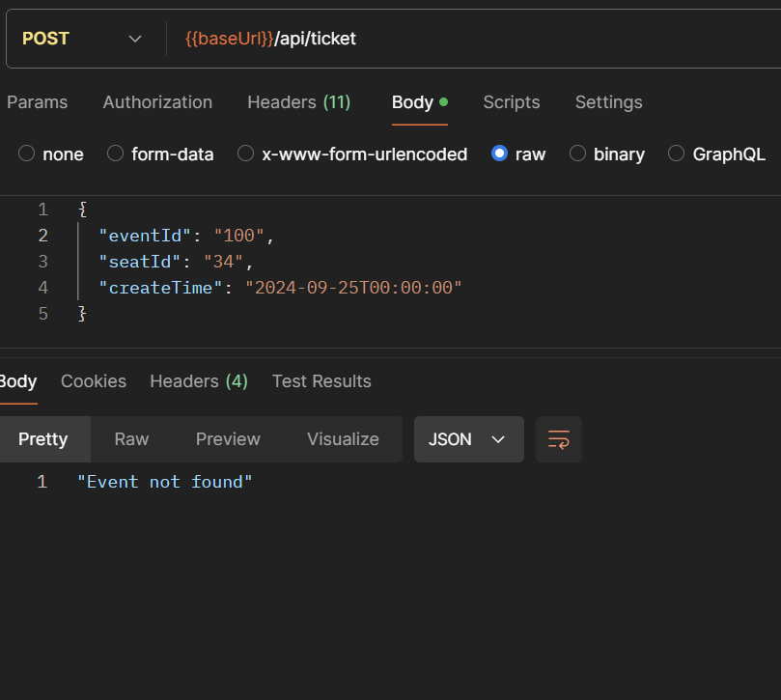Show the Test Results tab
This screenshot has height=700, width=781.
pyautogui.click(x=321, y=381)
